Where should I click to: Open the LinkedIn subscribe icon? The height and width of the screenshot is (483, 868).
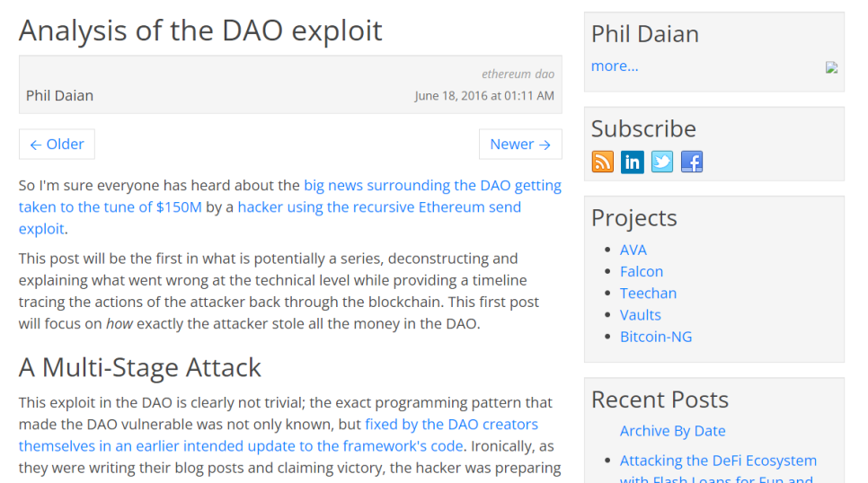(633, 162)
